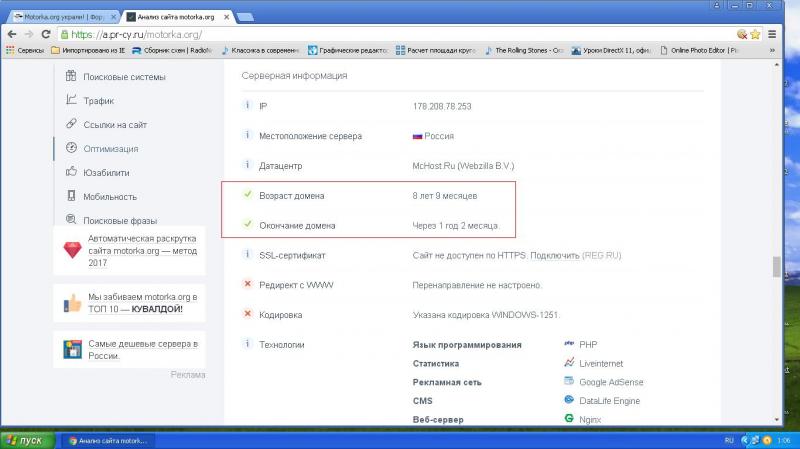Go to Ссылки на сайт section
800x449 pixels.
[x=115, y=124]
